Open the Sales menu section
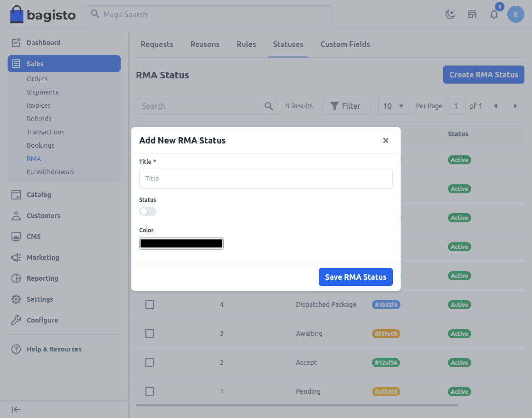532x418 pixels. (64, 64)
